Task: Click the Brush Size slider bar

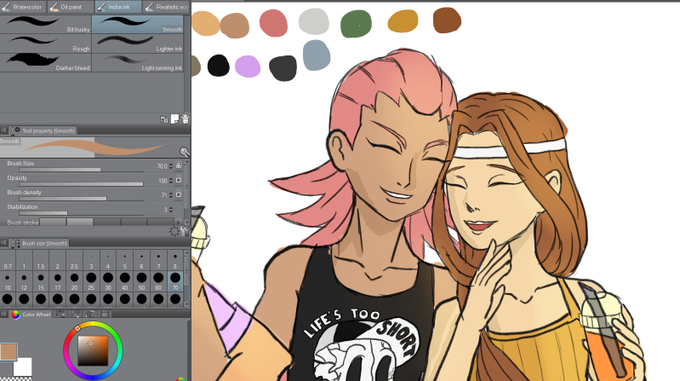Action: 82,169
